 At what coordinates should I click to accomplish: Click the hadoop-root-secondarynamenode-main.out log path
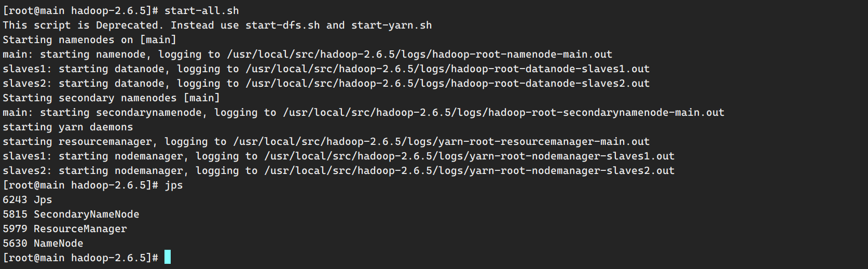pyautogui.click(x=503, y=112)
